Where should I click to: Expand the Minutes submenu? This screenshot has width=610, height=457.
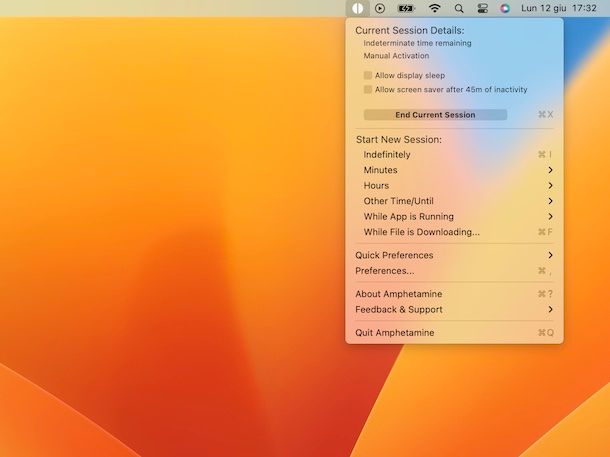coord(454,170)
